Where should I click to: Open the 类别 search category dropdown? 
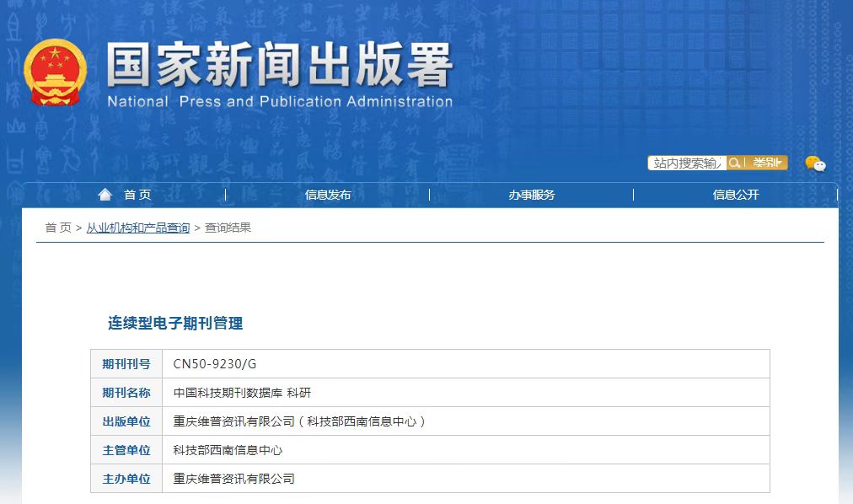click(767, 163)
